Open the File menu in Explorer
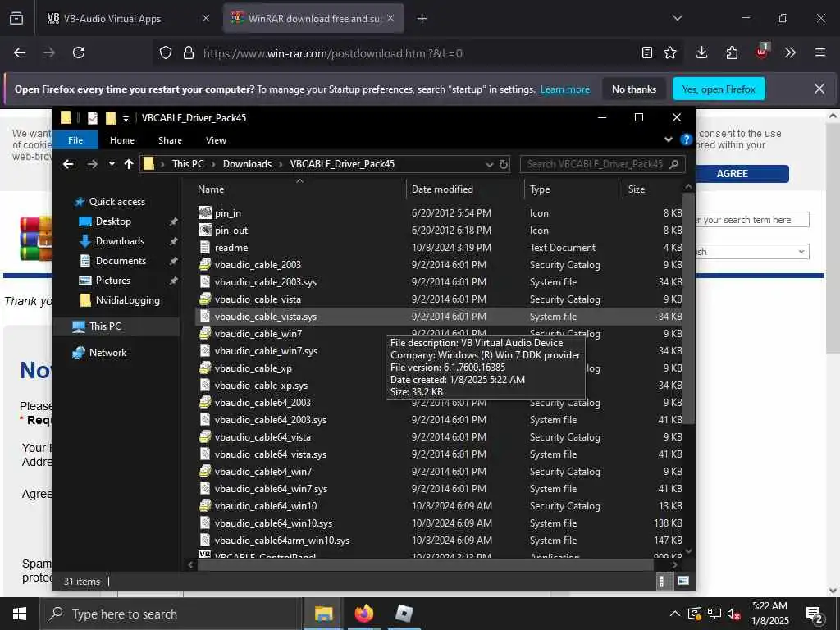Screen dimensions: 840x630 (x=75, y=140)
